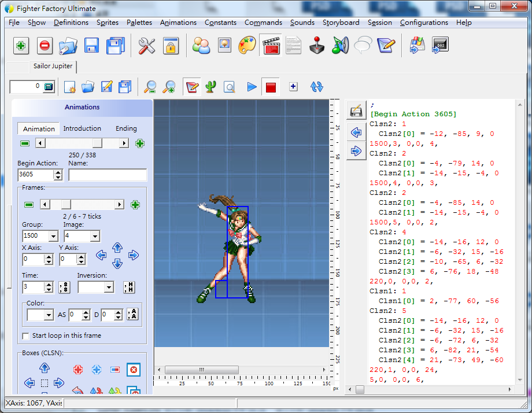
Task: Click the canvas horizontal scrollbar thumb
Action: click(x=202, y=370)
